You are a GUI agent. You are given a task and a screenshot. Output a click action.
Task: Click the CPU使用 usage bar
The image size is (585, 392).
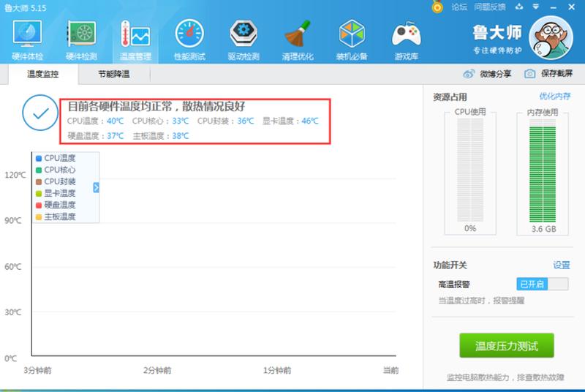point(470,170)
